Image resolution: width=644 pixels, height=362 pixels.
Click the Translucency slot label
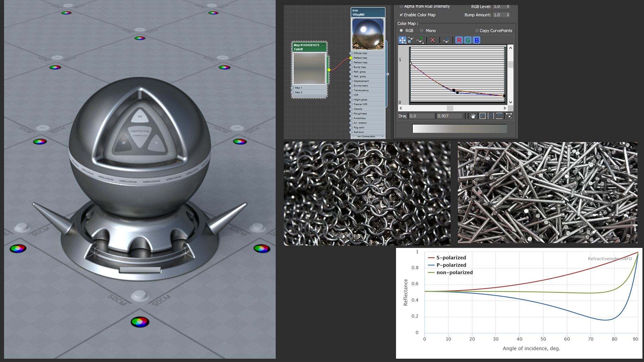click(361, 90)
